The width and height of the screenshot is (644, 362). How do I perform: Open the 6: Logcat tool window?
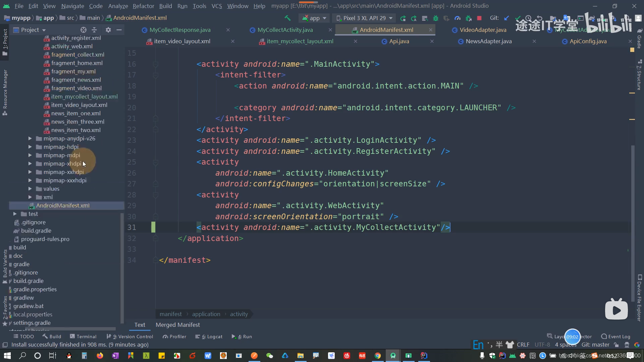[209, 337]
